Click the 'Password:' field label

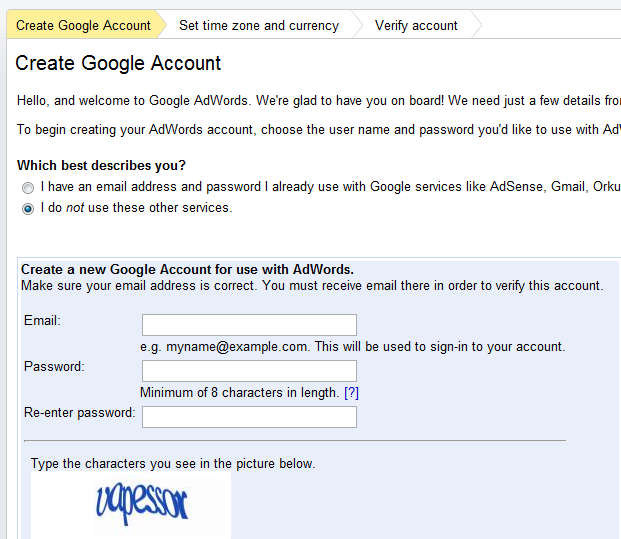pyautogui.click(x=54, y=366)
